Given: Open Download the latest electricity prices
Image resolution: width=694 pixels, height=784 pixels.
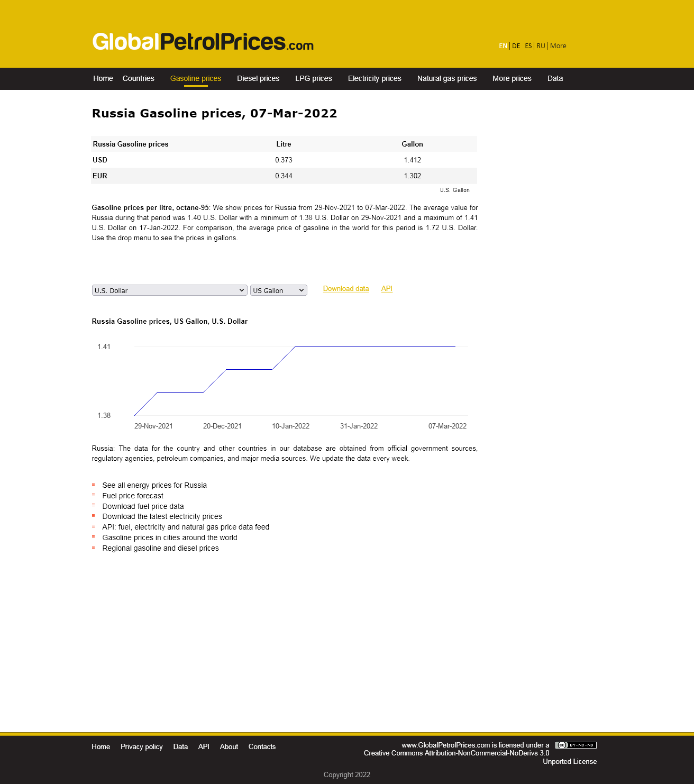Looking at the screenshot, I should [162, 516].
